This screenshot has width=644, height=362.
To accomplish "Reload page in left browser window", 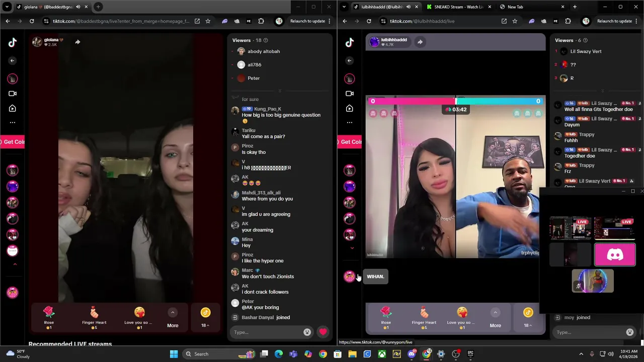I will coord(32,21).
